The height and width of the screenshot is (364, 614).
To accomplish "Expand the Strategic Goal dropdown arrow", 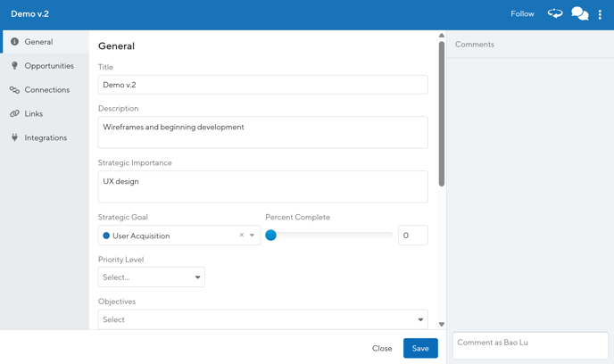I will click(252, 236).
